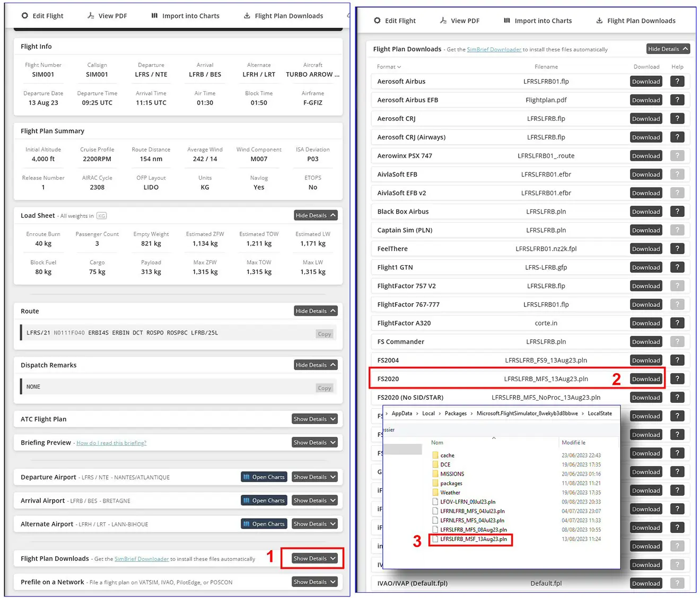
Task: Open 'How do I read this briefing?' link
Action: [111, 443]
